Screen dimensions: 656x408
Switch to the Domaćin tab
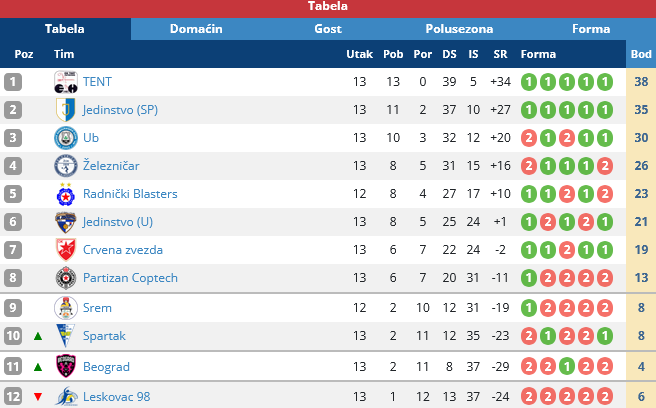(196, 29)
